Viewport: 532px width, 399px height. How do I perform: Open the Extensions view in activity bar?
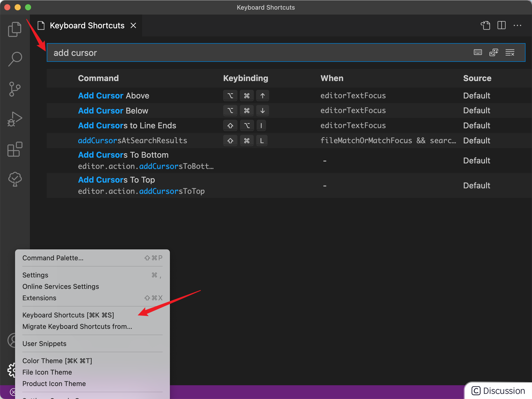click(x=15, y=149)
